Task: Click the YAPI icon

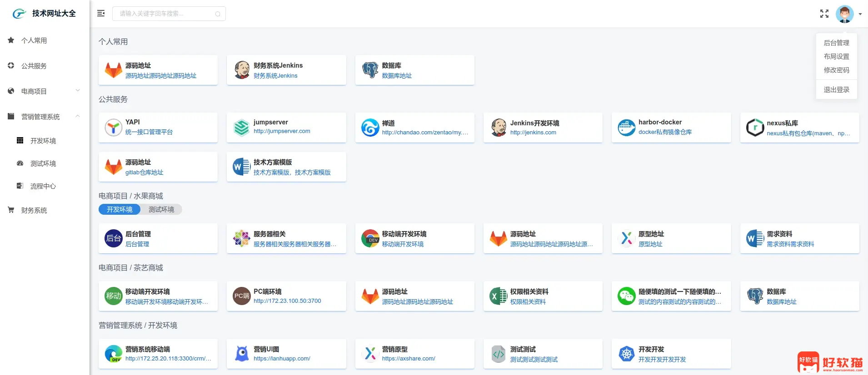Action: 114,128
